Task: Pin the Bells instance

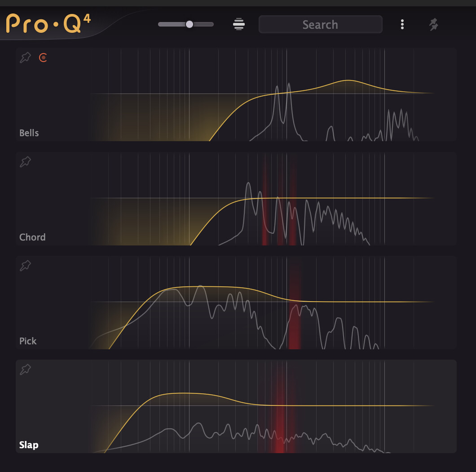Action: pyautogui.click(x=26, y=58)
